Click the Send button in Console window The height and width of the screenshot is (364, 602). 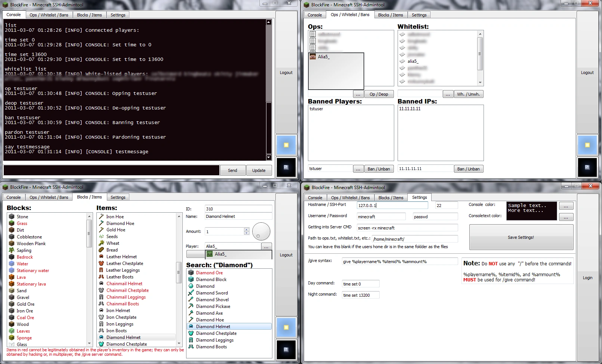pos(232,170)
